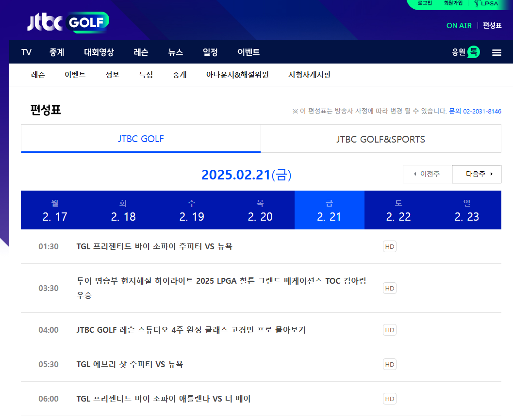
Task: Click the 06:00 time entry
Action: tap(49, 399)
